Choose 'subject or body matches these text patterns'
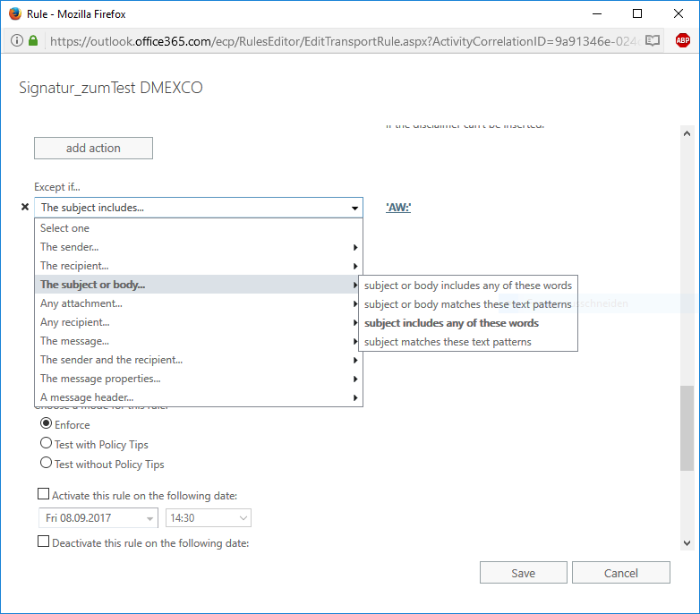Image resolution: width=700 pixels, height=614 pixels. [x=468, y=304]
